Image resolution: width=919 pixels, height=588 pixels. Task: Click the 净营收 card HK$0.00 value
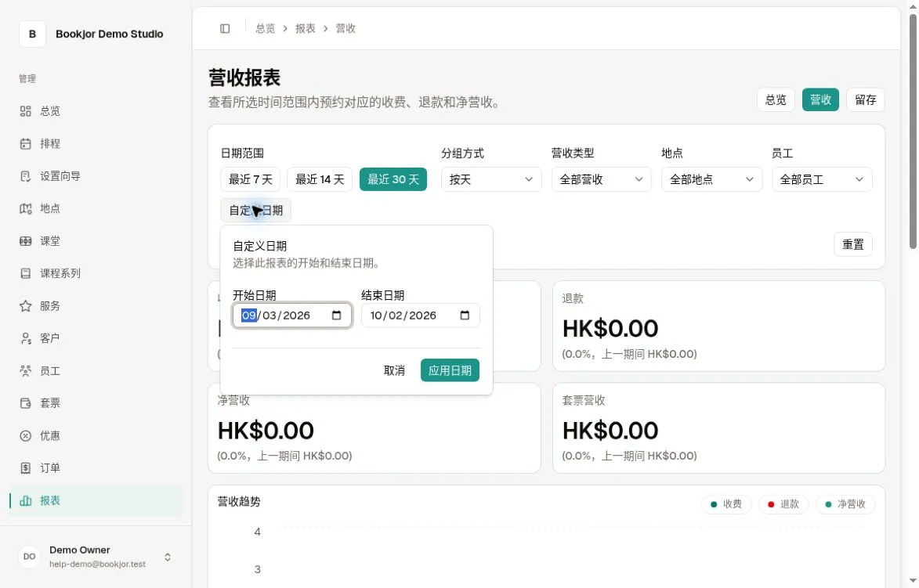pos(266,431)
